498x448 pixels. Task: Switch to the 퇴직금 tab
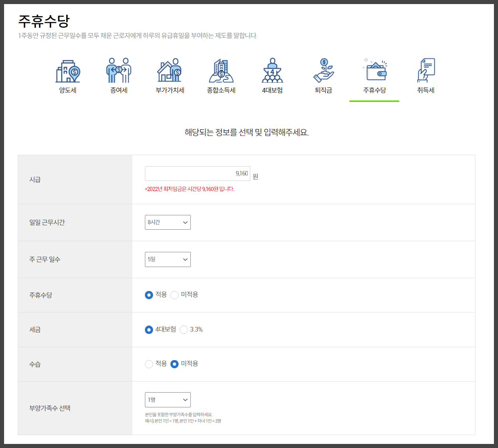click(x=323, y=90)
